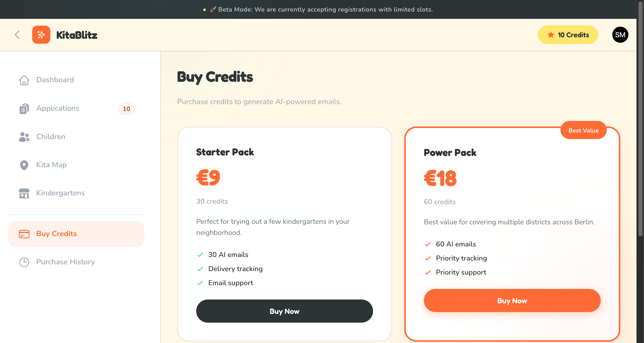The height and width of the screenshot is (343, 644).
Task: Click the Applications clipboard icon
Action: pos(24,109)
